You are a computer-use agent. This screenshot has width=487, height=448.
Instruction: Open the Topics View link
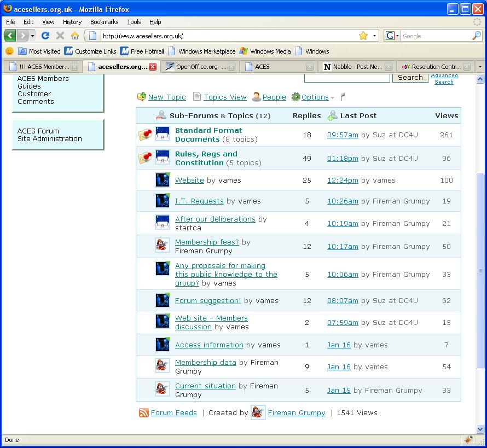[225, 97]
